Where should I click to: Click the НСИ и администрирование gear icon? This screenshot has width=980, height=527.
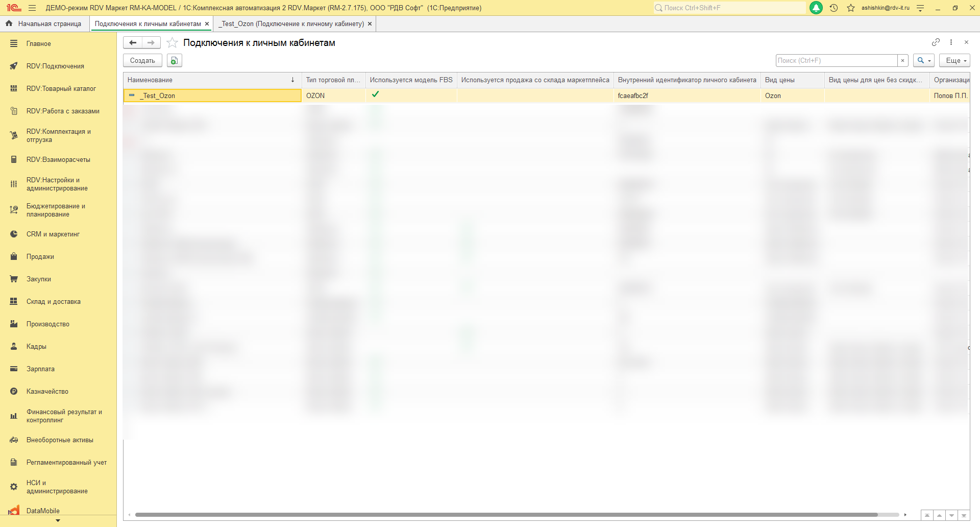pos(14,487)
